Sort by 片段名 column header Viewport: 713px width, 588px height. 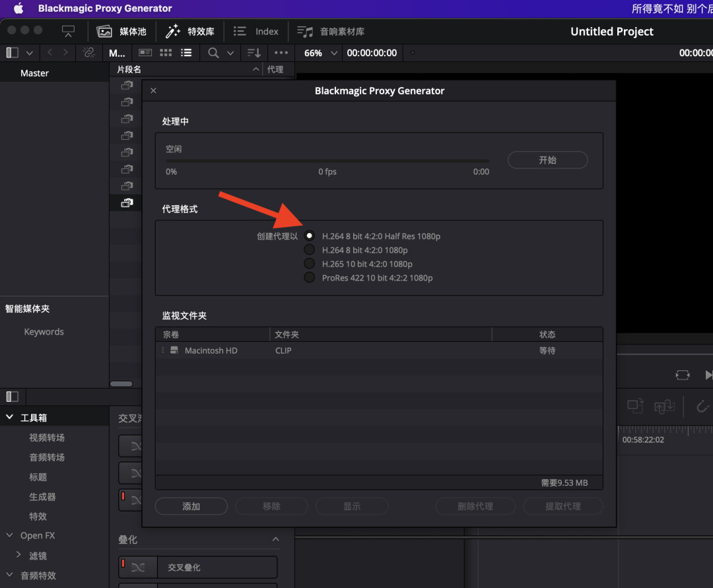click(129, 69)
